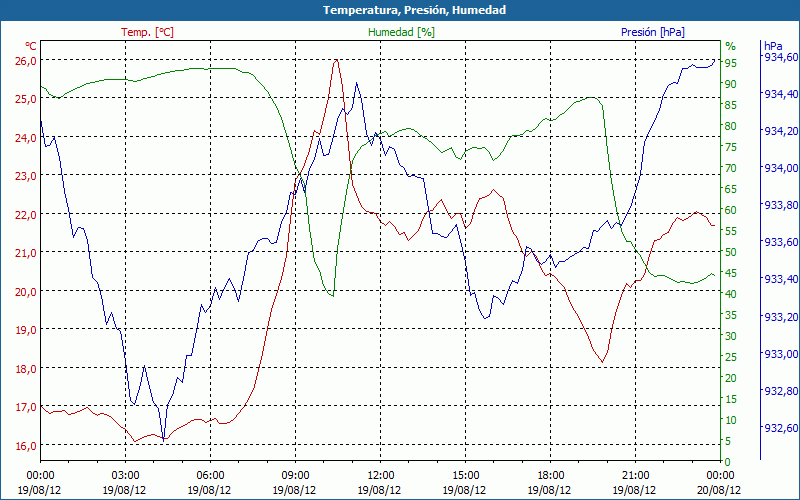Click the '03:00' time axis label
Screen dimensions: 800x500
(x=126, y=477)
